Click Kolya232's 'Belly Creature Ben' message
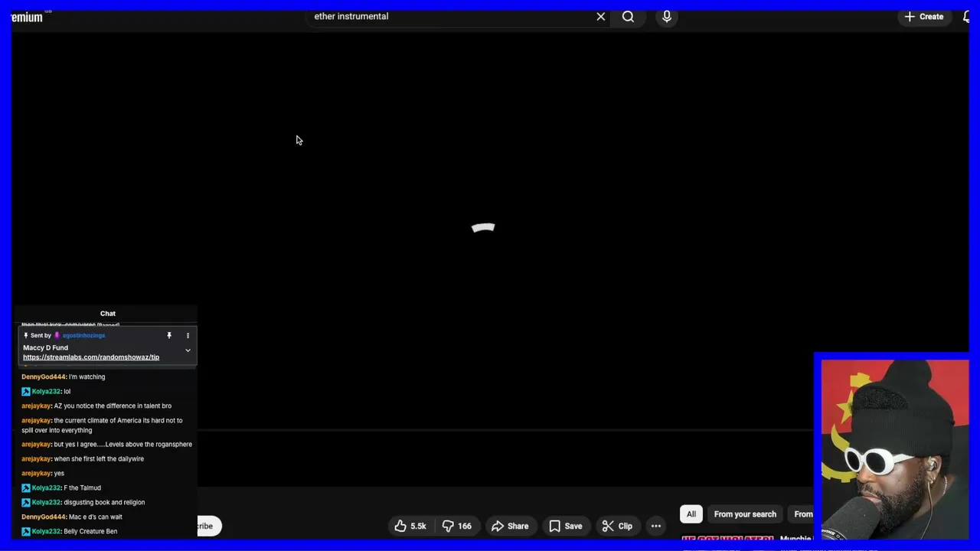 tap(69, 531)
